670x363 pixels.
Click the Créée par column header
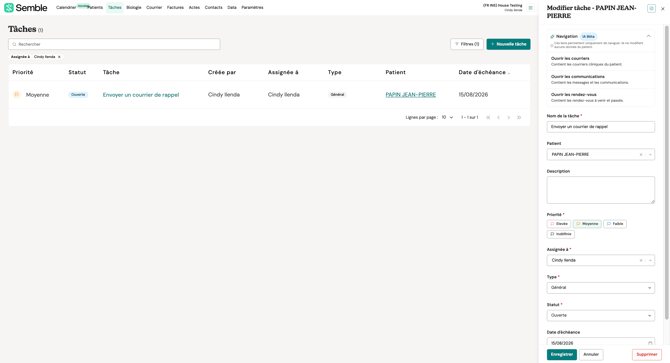click(222, 72)
